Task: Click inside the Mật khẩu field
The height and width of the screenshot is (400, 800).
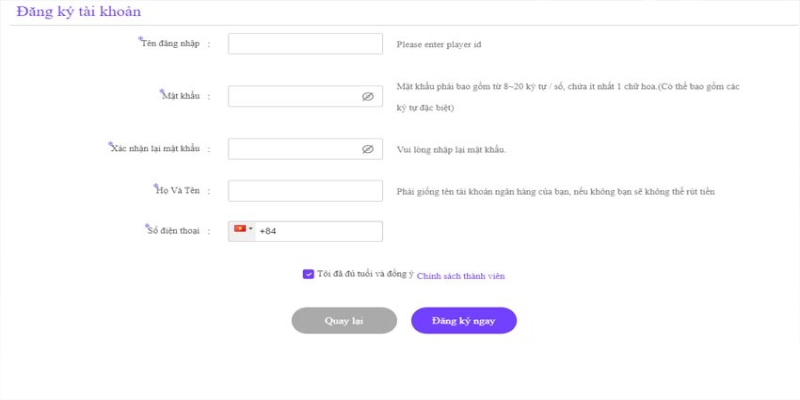Action: pos(295,97)
